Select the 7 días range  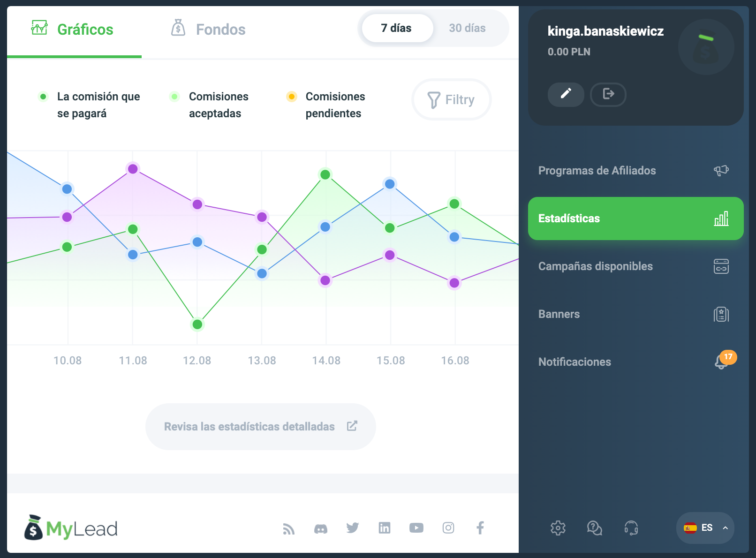(396, 28)
